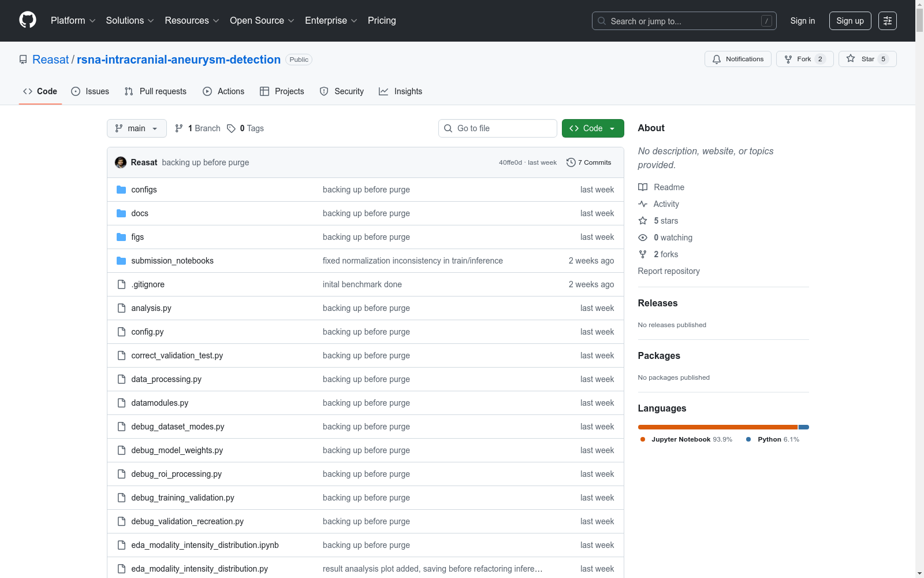Screen dimensions: 924x578
Task: Click the docs folder icon
Action: tap(121, 213)
